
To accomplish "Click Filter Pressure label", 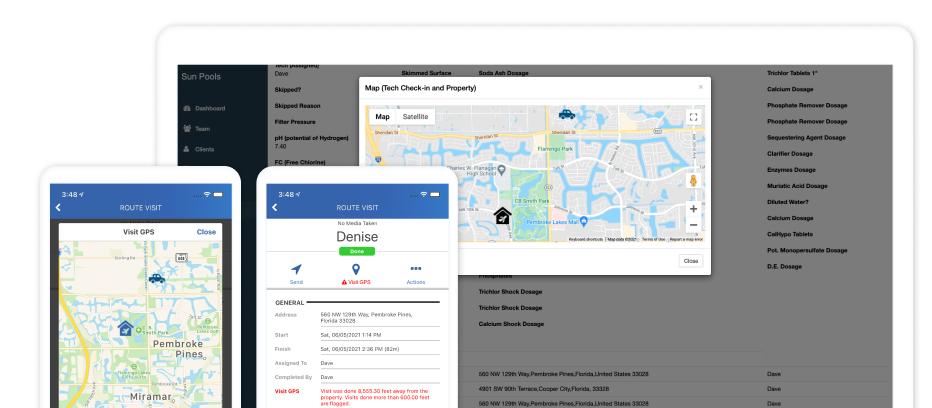I will (x=297, y=122).
